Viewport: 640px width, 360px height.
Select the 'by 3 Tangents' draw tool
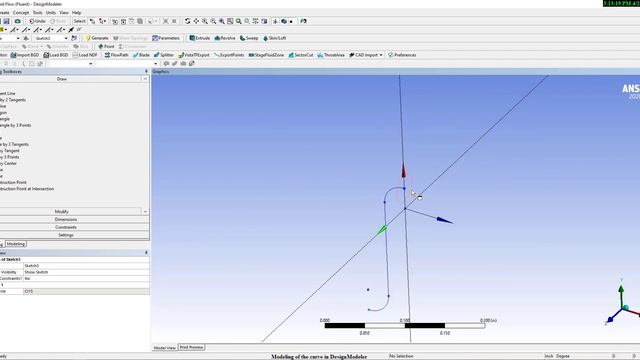point(14,144)
